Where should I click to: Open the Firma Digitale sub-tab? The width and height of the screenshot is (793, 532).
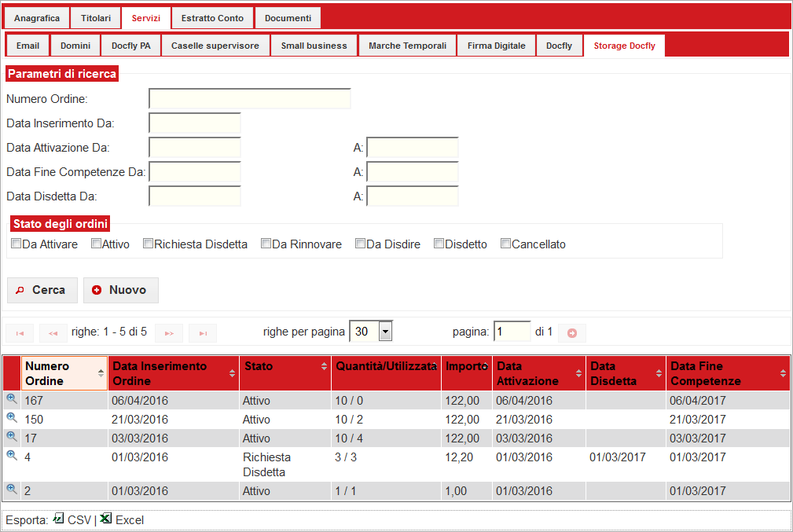pyautogui.click(x=497, y=46)
